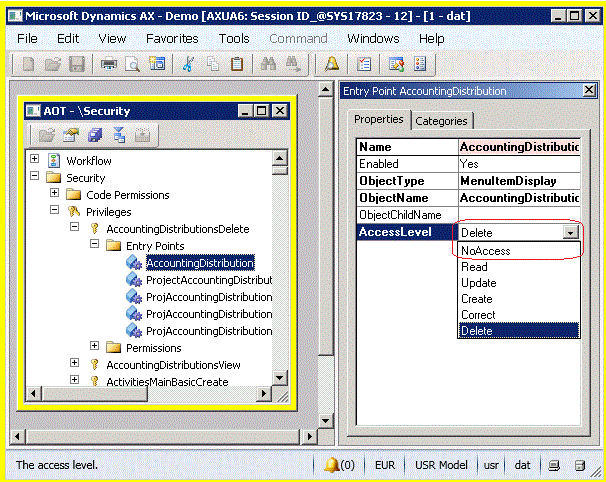Choose Delete in the dropdown list
This screenshot has height=482, width=606.
[519, 330]
